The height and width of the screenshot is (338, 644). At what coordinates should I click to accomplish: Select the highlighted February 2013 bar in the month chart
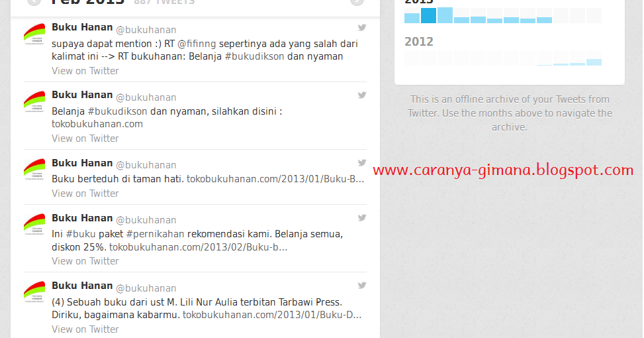coord(428,16)
